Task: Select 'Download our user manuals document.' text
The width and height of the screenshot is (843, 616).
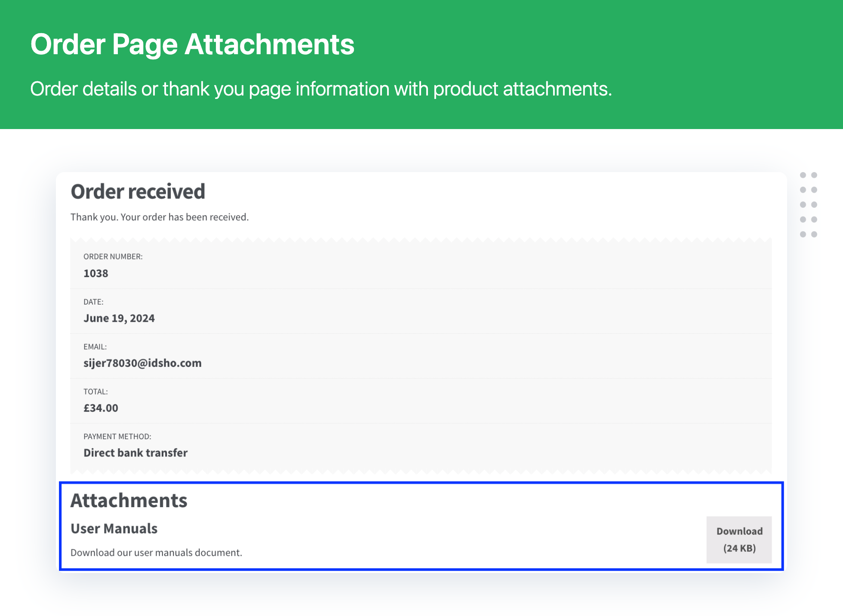Action: [x=156, y=552]
